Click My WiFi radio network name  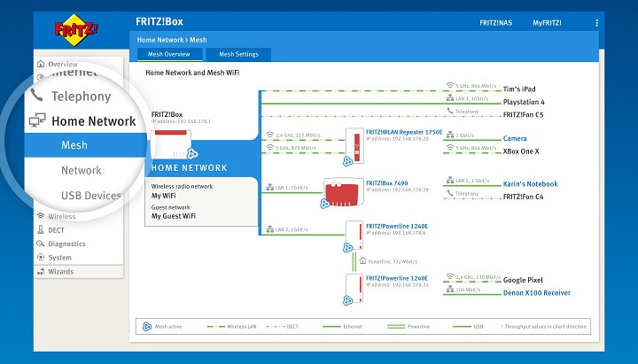point(164,196)
